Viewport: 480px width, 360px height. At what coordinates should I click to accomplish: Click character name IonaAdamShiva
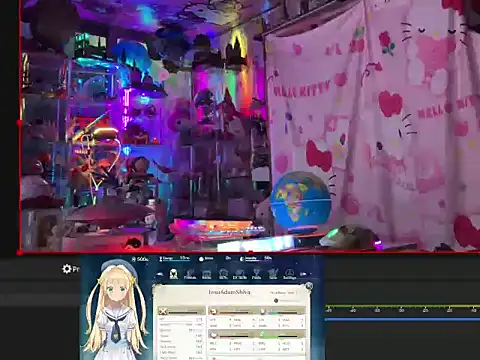point(230,292)
